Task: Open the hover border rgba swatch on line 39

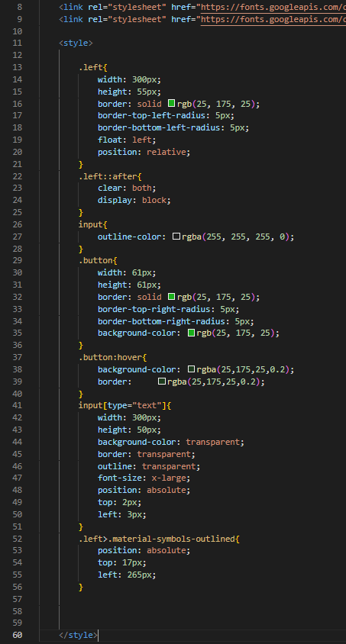Action: click(x=162, y=382)
